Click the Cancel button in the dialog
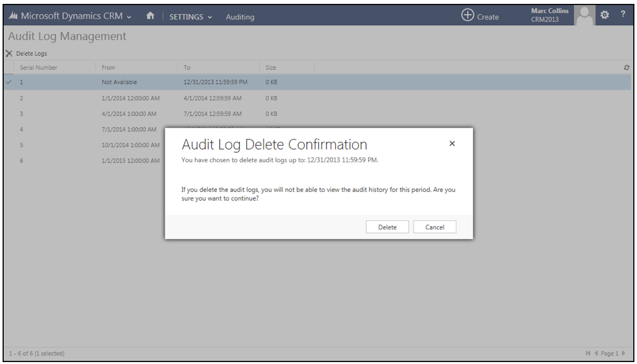The width and height of the screenshot is (637, 364). [x=435, y=227]
